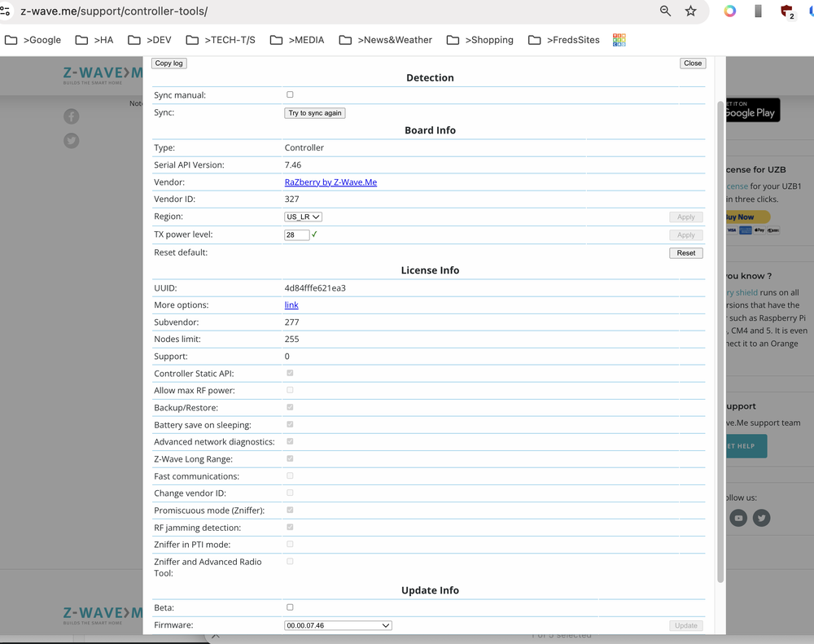This screenshot has height=644, width=814.
Task: Close the controller tools dialog
Action: (x=693, y=63)
